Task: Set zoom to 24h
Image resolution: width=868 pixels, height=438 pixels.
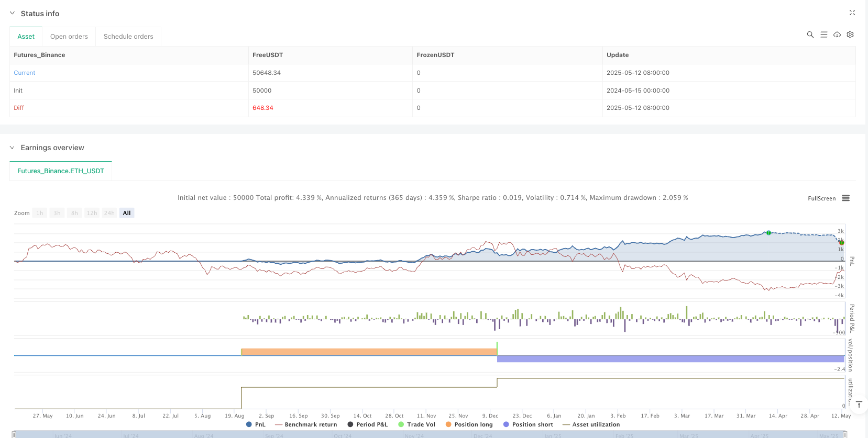Action: (109, 213)
